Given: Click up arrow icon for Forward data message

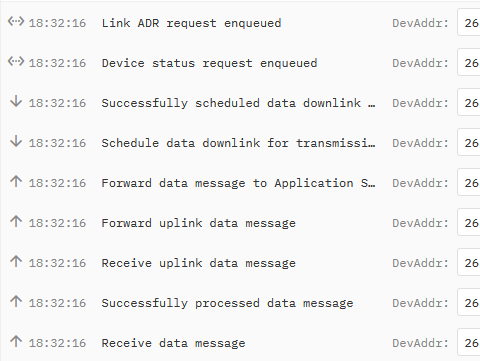Looking at the screenshot, I should tap(16, 182).
